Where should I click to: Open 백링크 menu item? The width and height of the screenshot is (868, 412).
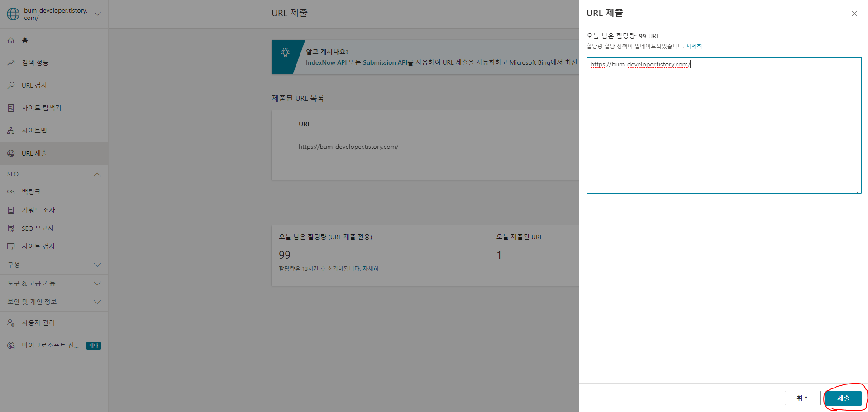click(54, 192)
